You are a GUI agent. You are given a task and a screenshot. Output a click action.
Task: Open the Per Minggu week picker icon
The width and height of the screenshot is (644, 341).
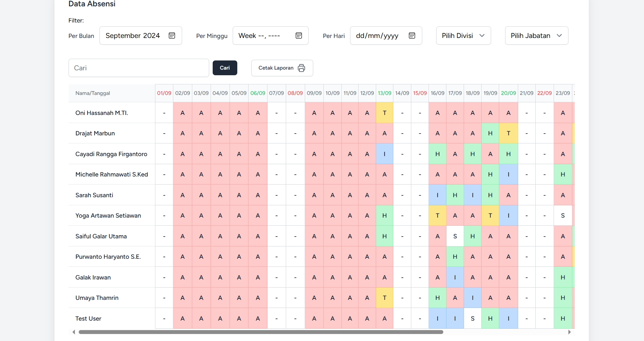[x=299, y=36]
